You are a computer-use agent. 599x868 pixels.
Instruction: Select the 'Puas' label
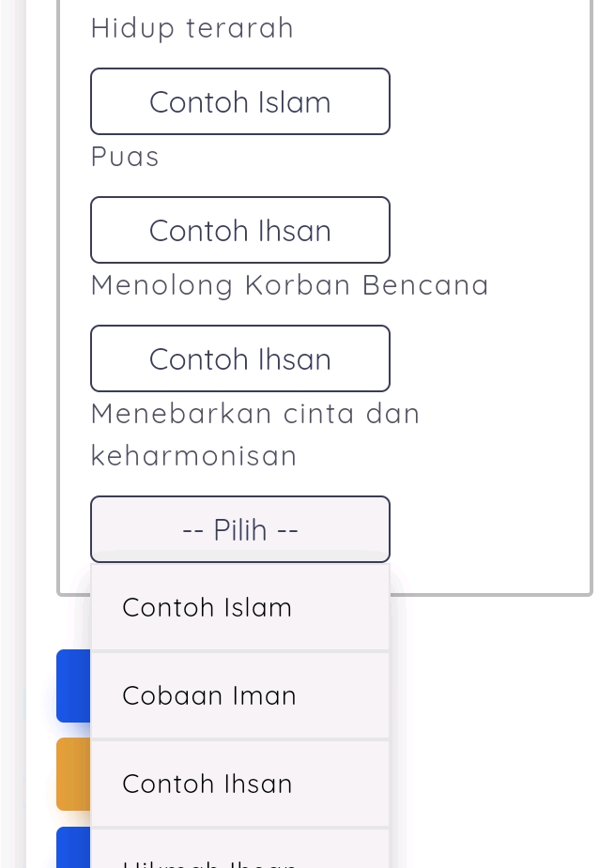(124, 156)
